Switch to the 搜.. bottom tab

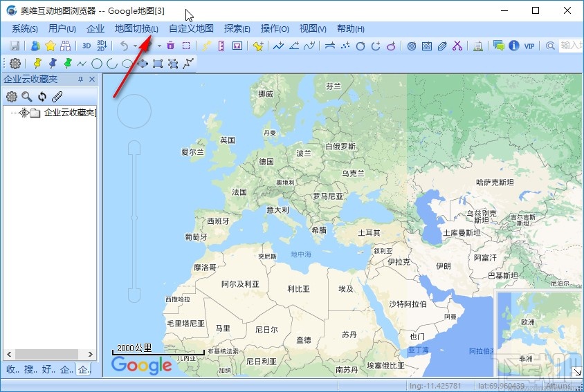click(30, 369)
